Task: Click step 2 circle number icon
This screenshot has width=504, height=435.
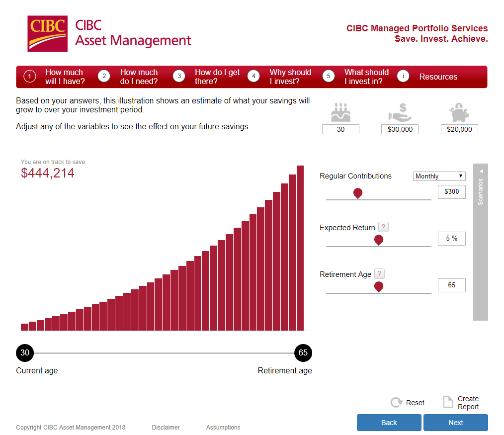Action: click(x=104, y=76)
